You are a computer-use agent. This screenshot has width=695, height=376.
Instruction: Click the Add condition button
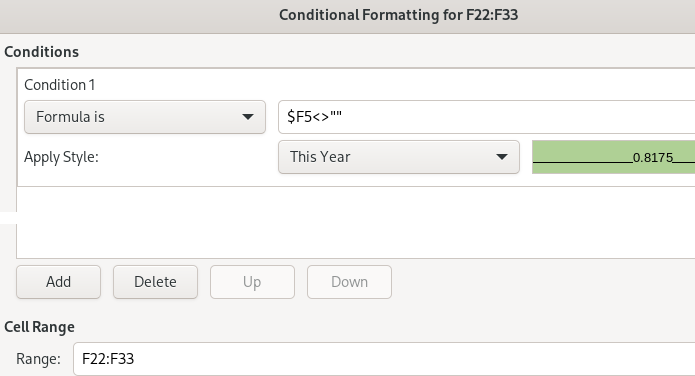pos(59,282)
